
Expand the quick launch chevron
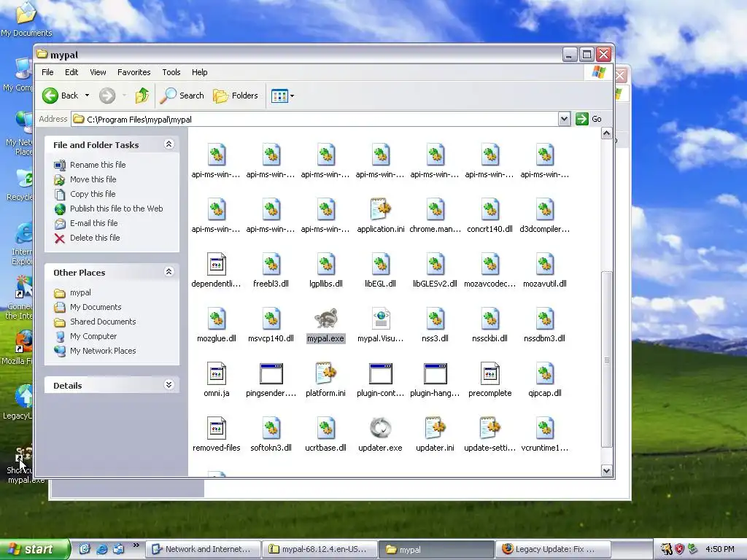point(136,545)
